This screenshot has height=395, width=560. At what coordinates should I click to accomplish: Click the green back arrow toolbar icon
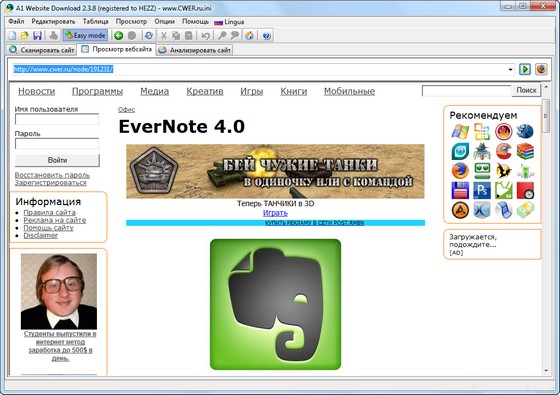[x=119, y=35]
